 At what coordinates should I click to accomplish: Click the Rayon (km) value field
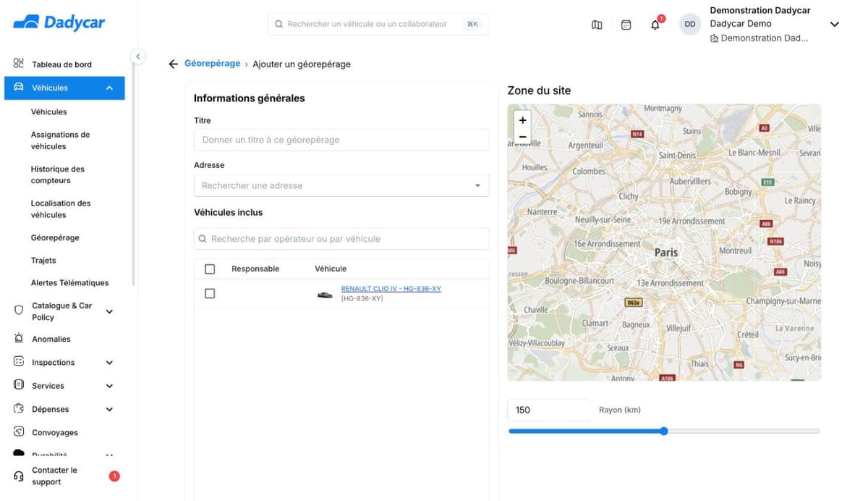[549, 410]
